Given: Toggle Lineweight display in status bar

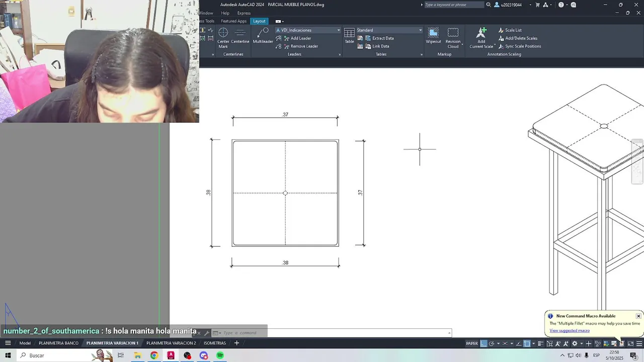Looking at the screenshot, I should (540, 343).
